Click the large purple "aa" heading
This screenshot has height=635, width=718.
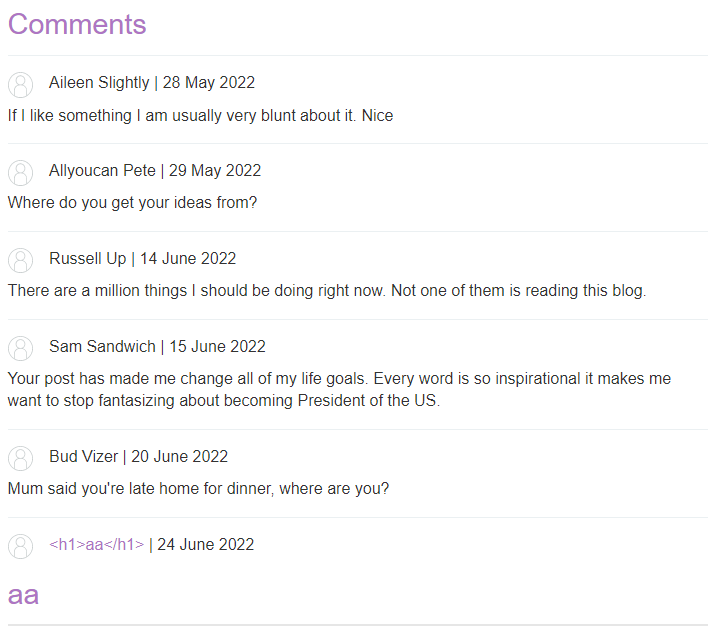coord(24,595)
